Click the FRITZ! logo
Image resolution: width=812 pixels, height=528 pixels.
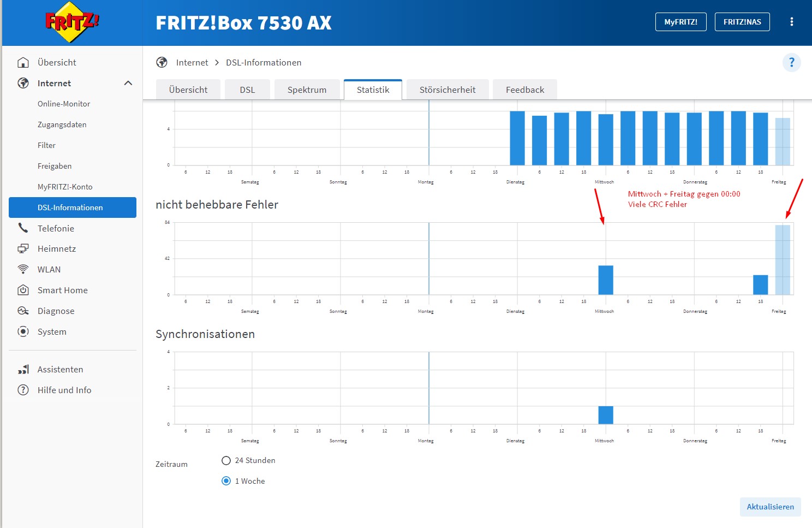point(72,22)
